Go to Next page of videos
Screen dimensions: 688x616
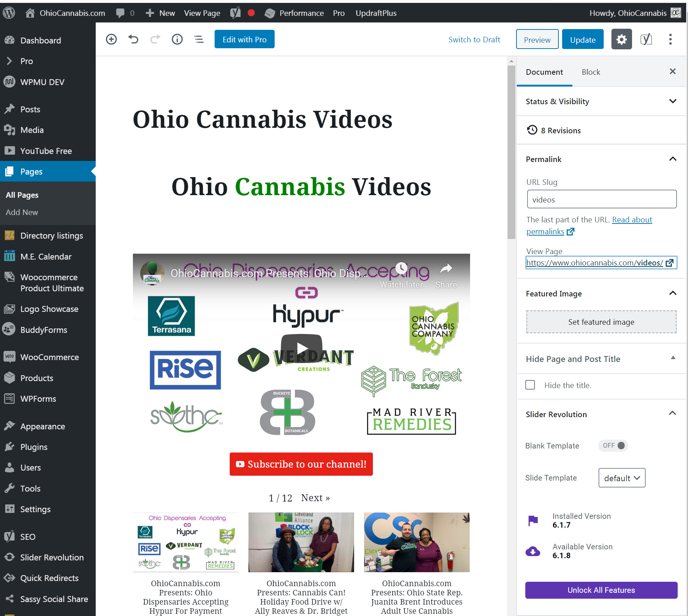(x=315, y=498)
